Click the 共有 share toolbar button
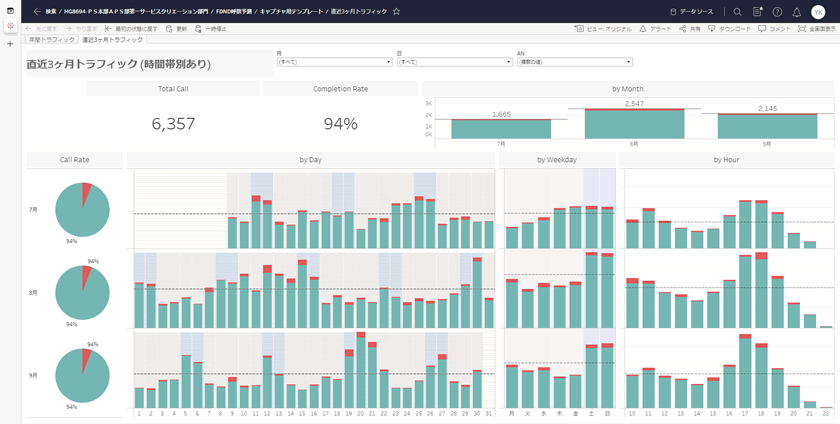Image resolution: width=840 pixels, height=424 pixels. tap(690, 29)
